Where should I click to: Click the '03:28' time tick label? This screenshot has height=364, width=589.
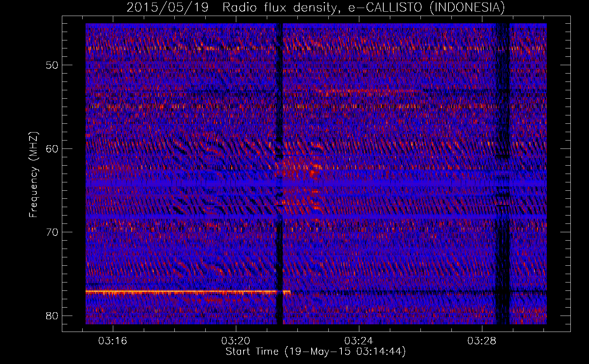click(x=482, y=341)
